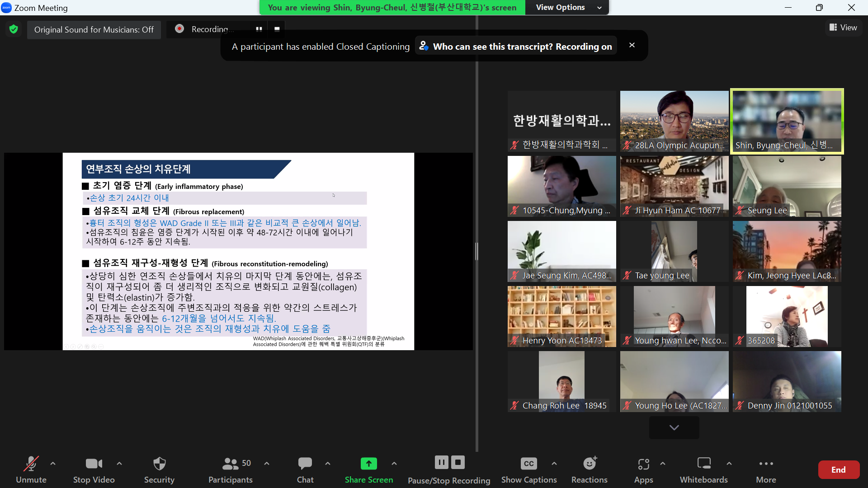
Task: Open the Participants list showing 50 attendees
Action: [x=231, y=469]
